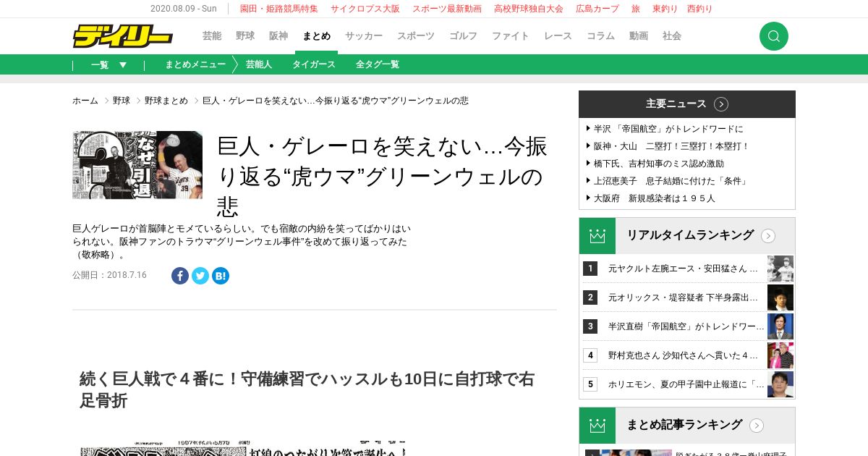
Task: Open ranking 5 ホリエモン、夏の甲子園中止報道
Action: [686, 384]
